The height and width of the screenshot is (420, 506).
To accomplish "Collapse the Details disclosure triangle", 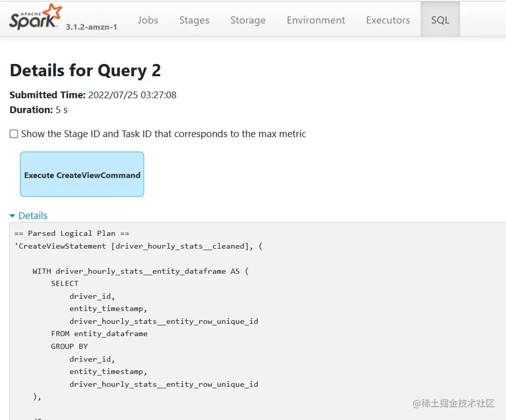I will (x=13, y=216).
